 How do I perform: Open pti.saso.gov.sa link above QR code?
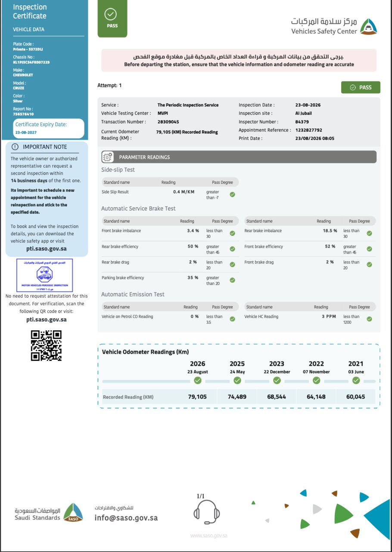[x=47, y=320]
